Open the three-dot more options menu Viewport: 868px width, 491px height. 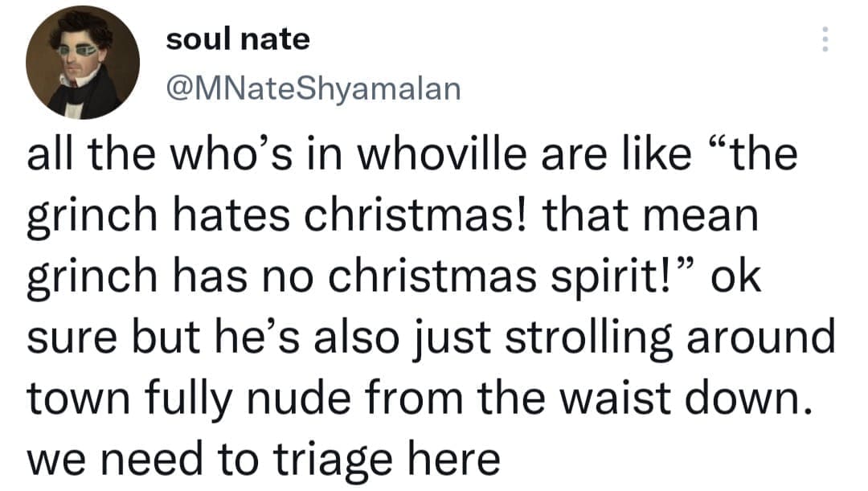point(824,39)
